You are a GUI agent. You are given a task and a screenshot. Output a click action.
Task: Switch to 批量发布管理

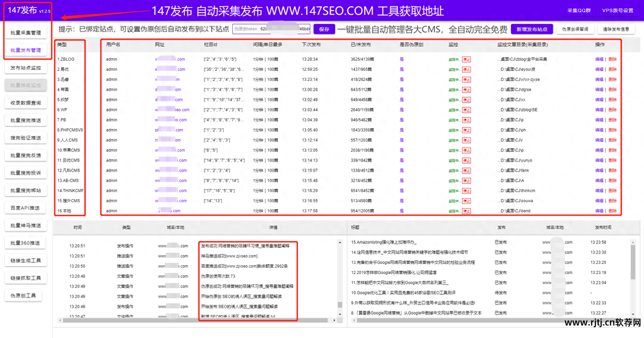(x=26, y=50)
